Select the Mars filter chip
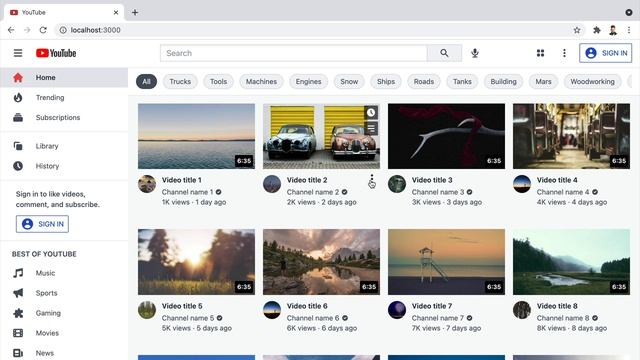Viewport: 640px width, 360px height. pyautogui.click(x=543, y=82)
